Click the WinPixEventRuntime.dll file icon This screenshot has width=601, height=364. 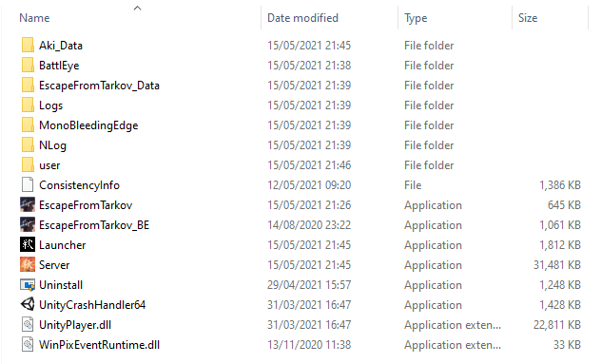[x=28, y=344]
